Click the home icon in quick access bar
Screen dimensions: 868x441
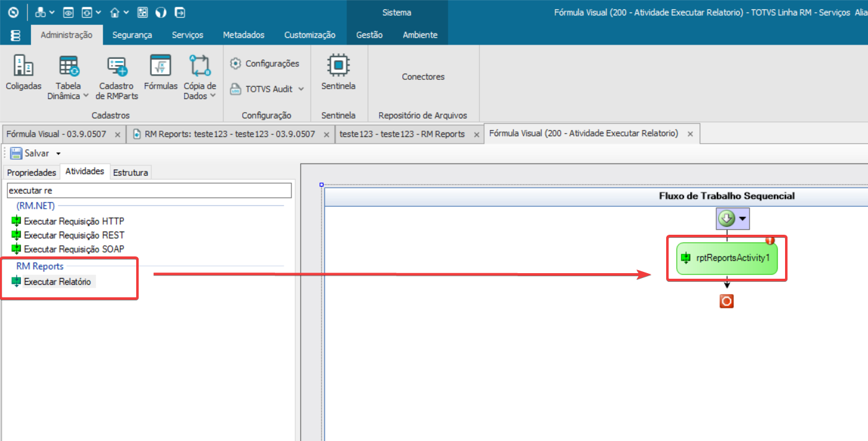coord(115,12)
